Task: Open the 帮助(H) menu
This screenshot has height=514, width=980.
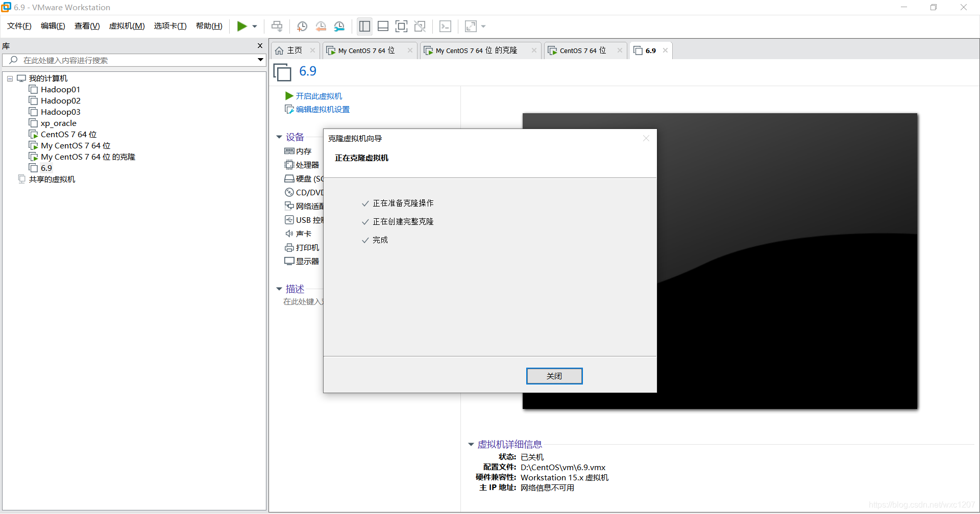Action: pos(209,26)
